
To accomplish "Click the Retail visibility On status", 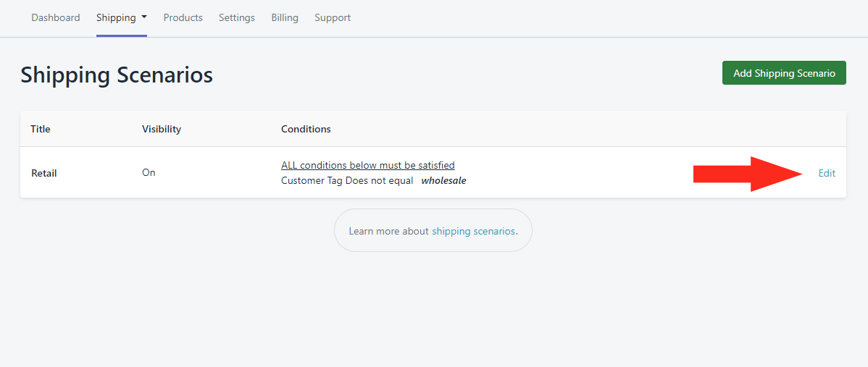I will [149, 172].
